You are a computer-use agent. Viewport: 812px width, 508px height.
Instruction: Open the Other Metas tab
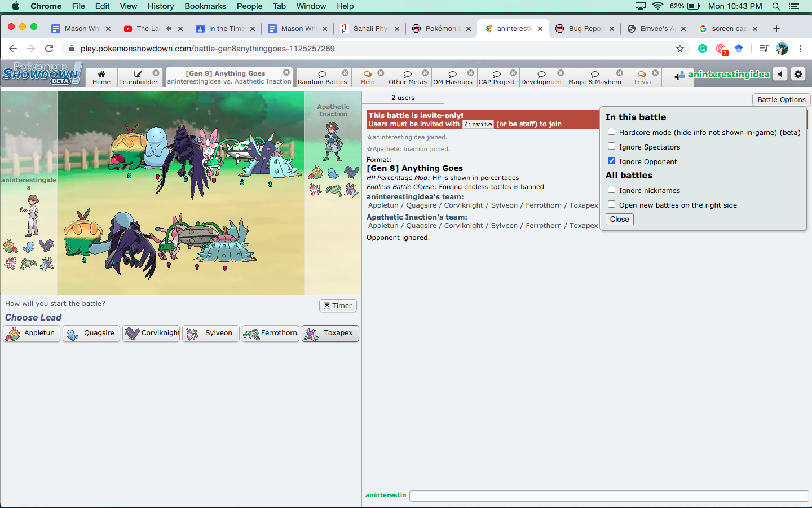[x=408, y=78]
